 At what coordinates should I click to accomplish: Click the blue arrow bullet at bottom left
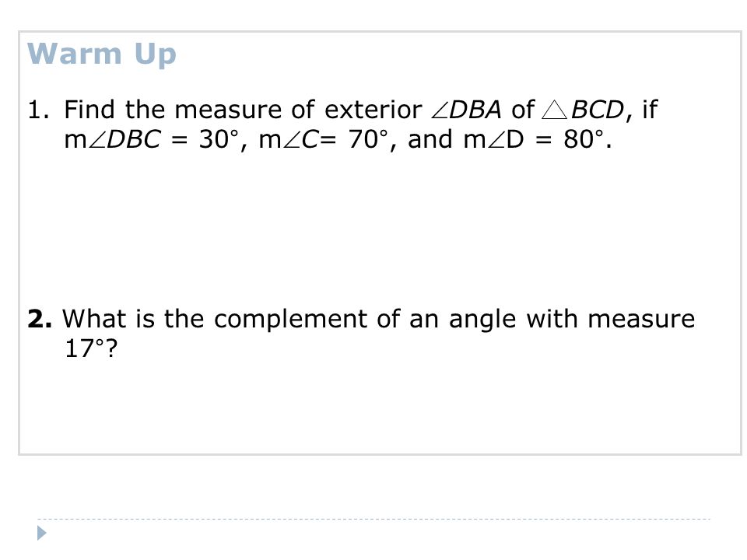point(42,533)
